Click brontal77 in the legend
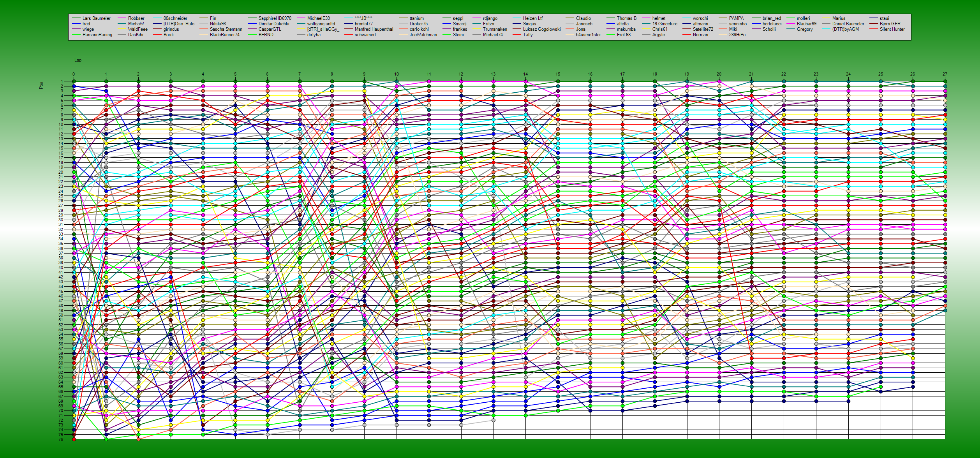 tap(363, 24)
